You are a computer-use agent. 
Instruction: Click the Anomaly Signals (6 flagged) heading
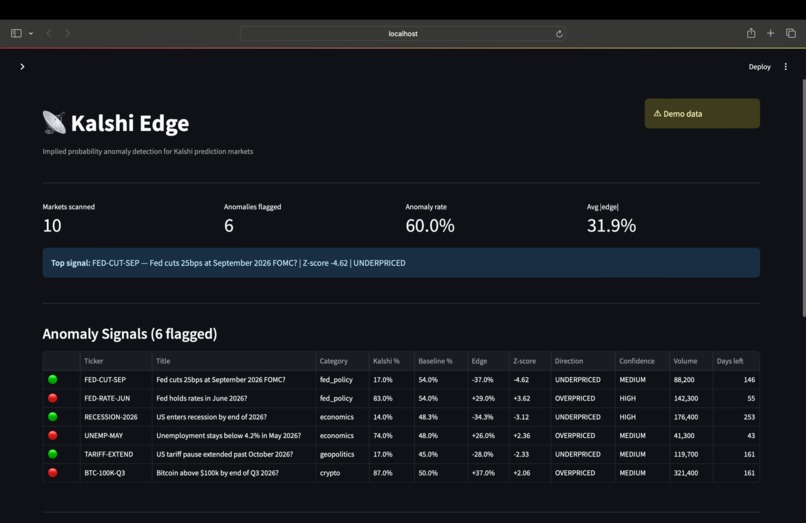(x=130, y=334)
